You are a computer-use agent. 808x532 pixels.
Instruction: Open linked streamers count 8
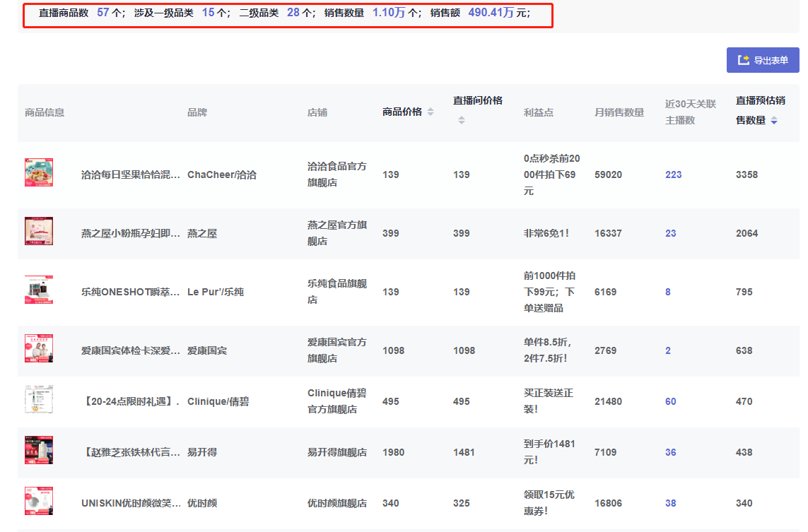point(668,292)
